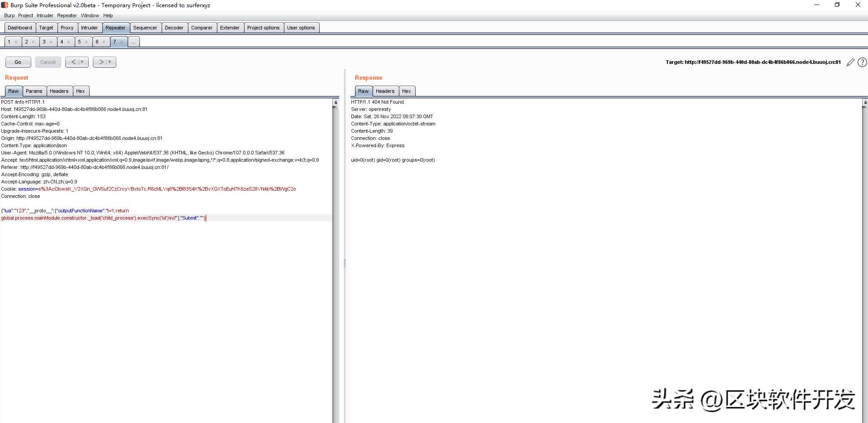
Task: Click the HTTP/1.1 404 Not Found status line
Action: click(x=377, y=102)
